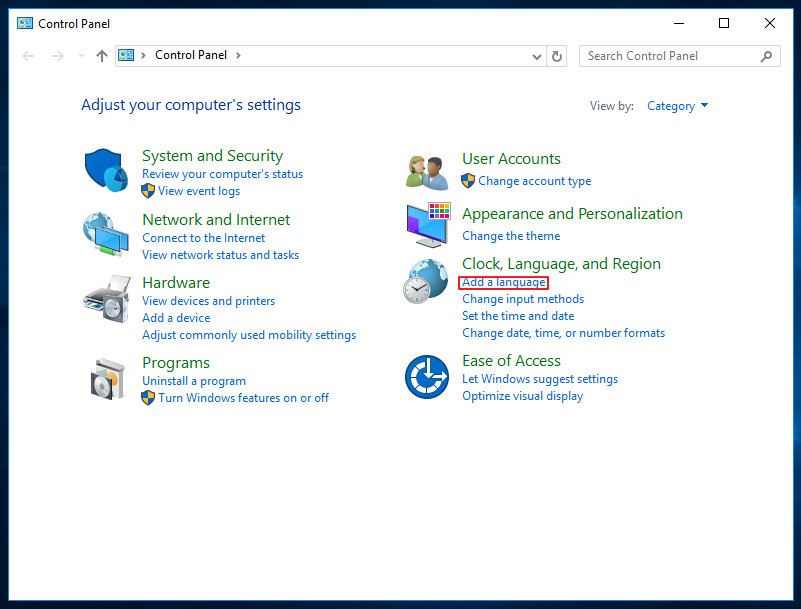Open the Appearance and Personalization monitor icon
Screen dimensions: 801x609
(x=428, y=225)
